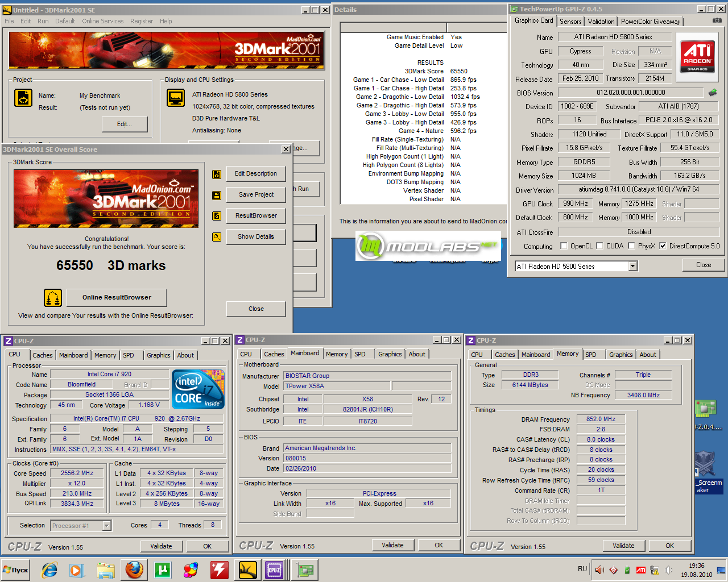Click the Close button in GPU-Z
728x582 pixels.
pos(704,265)
